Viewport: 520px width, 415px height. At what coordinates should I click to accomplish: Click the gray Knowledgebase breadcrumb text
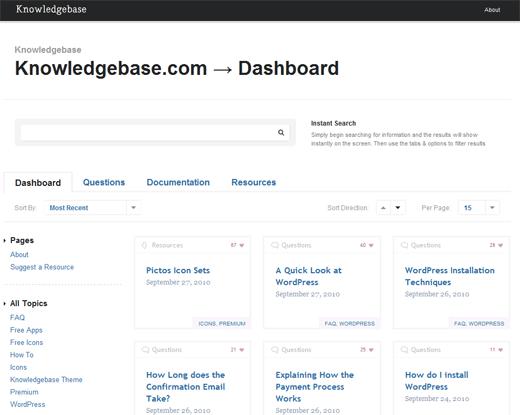[48, 50]
